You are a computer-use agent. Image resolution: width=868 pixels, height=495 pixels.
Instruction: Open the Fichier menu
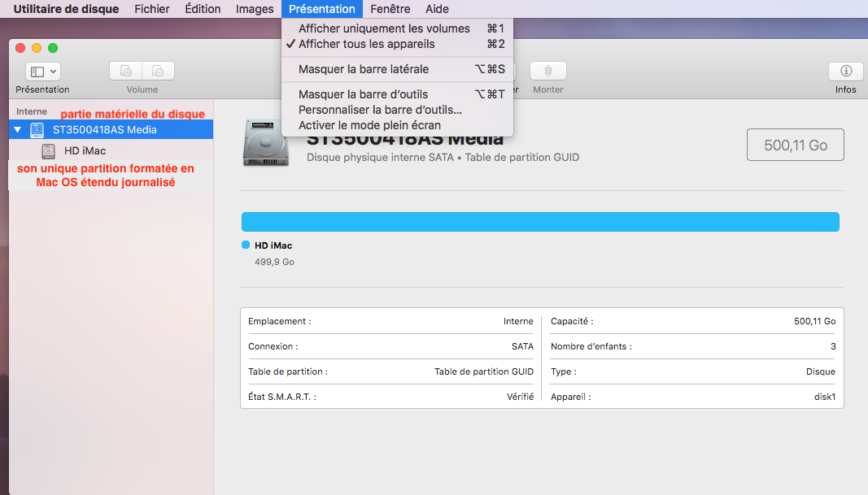point(152,9)
